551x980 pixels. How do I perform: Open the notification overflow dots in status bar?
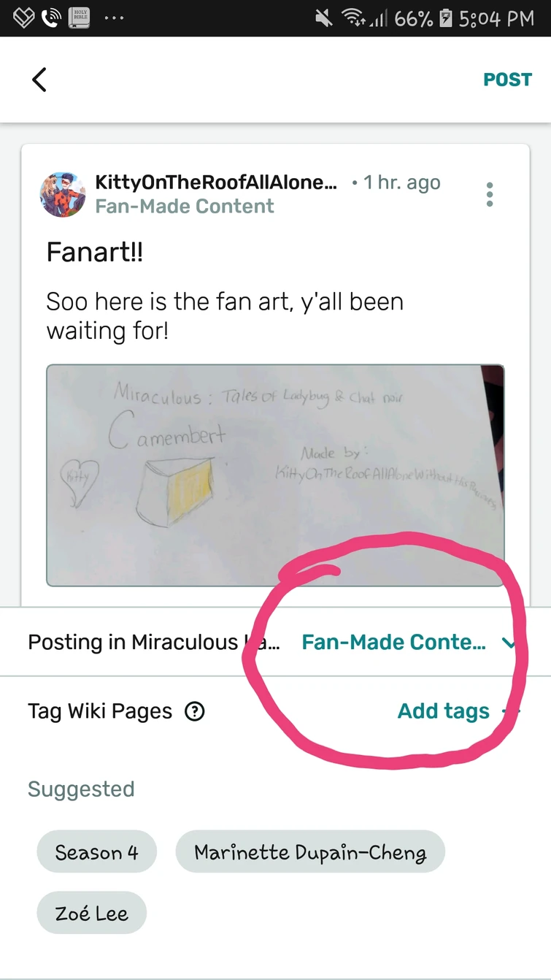click(114, 18)
